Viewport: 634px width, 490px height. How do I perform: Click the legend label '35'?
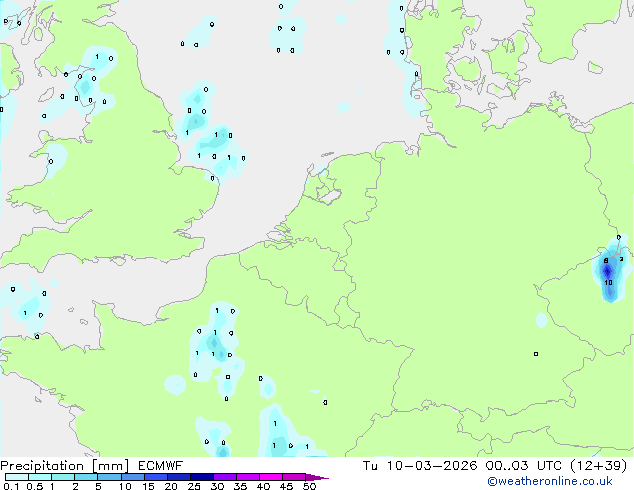pos(240,486)
